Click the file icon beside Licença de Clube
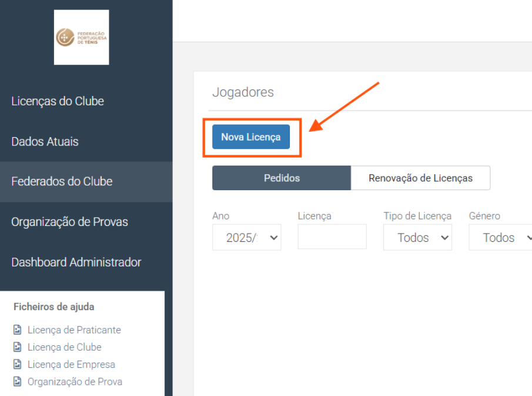532x396 pixels. point(18,347)
